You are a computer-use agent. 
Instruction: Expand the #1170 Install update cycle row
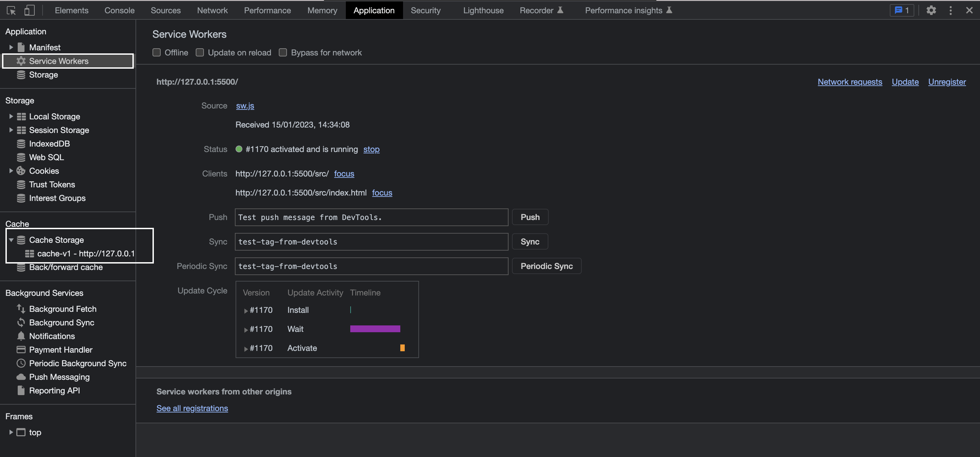click(246, 311)
